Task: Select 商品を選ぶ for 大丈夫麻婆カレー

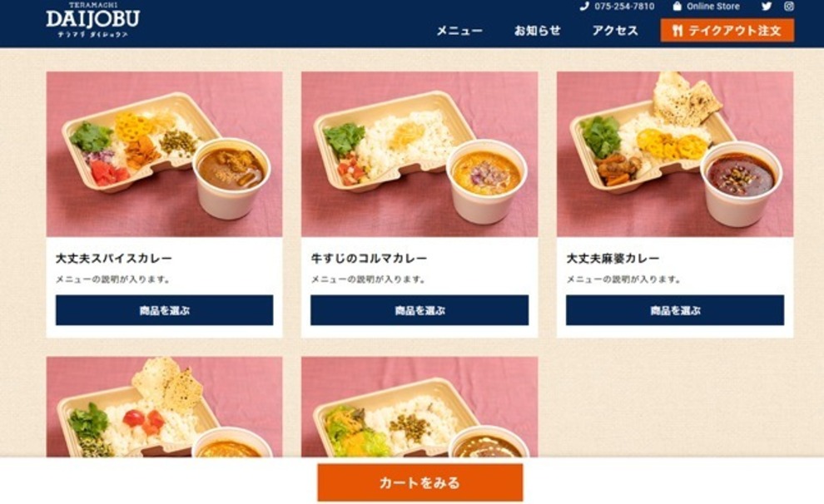Action: coord(675,310)
